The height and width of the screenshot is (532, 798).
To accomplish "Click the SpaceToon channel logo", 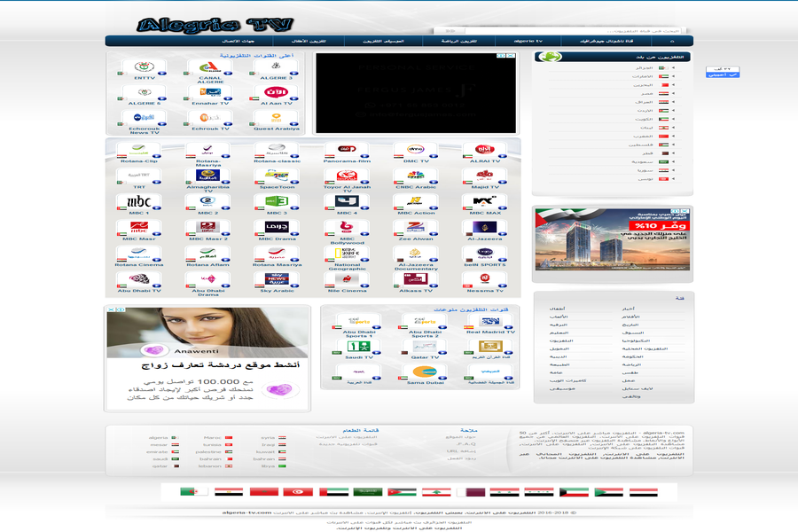I will pos(277,176).
